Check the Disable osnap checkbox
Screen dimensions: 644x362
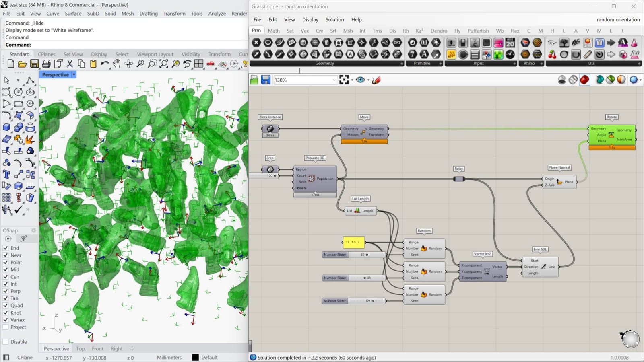[x=6, y=342]
